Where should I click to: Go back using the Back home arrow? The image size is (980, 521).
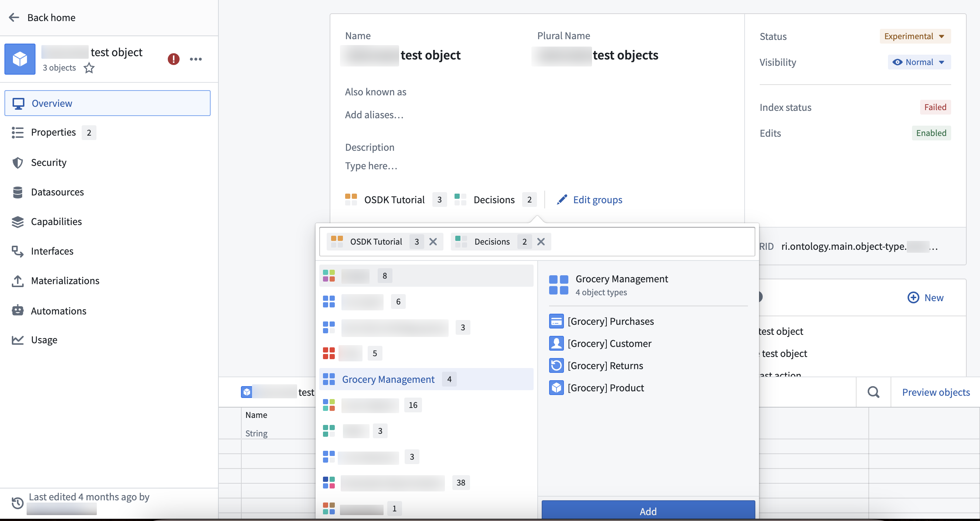pos(14,17)
